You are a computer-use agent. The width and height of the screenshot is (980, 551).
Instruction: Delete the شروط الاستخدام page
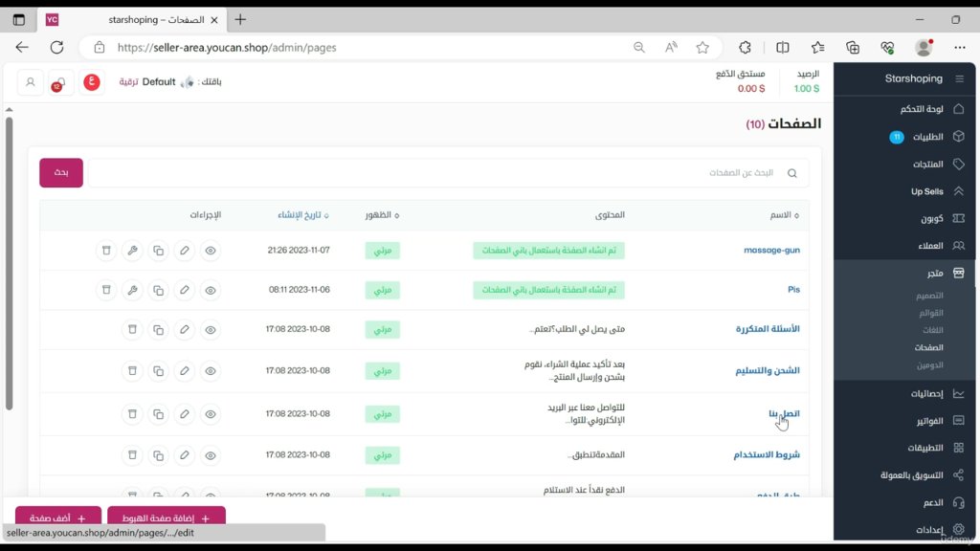(132, 455)
